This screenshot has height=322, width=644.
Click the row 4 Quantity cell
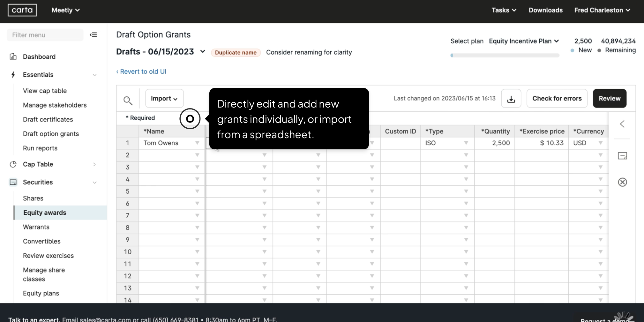tap(494, 179)
